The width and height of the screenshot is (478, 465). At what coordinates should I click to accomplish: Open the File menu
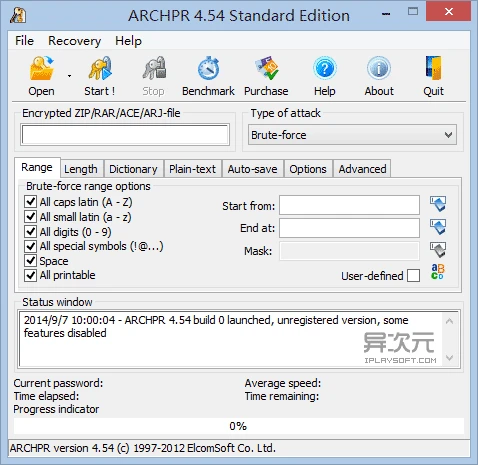tap(24, 41)
